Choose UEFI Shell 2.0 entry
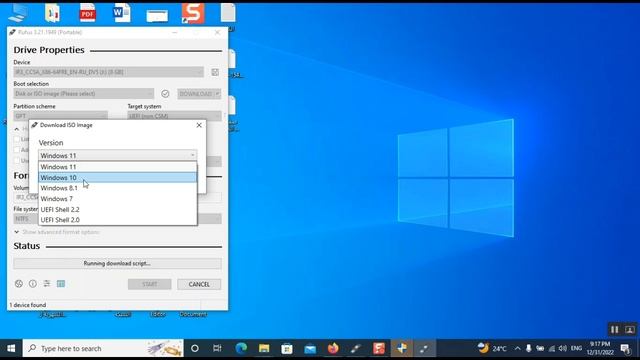This screenshot has width=640, height=360. [x=118, y=220]
